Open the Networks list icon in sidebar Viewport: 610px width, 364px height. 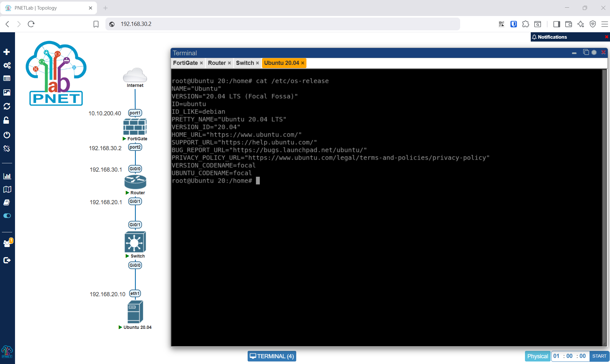coord(7,78)
